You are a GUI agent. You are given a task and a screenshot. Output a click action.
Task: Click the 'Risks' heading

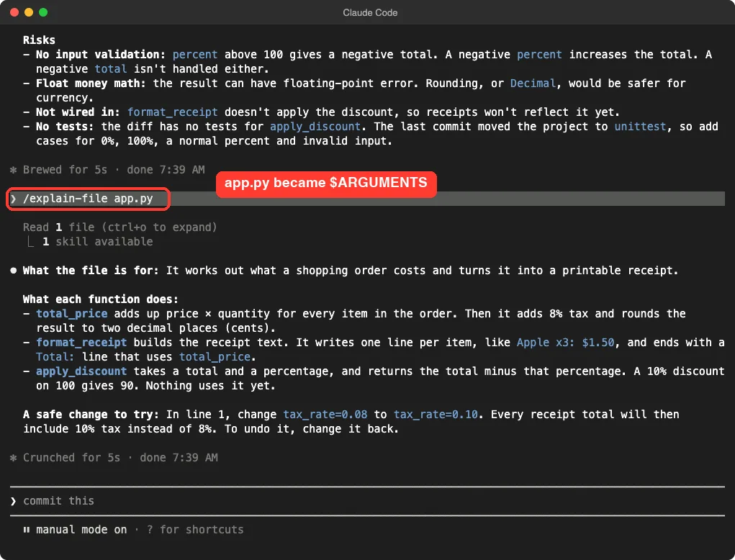point(39,40)
